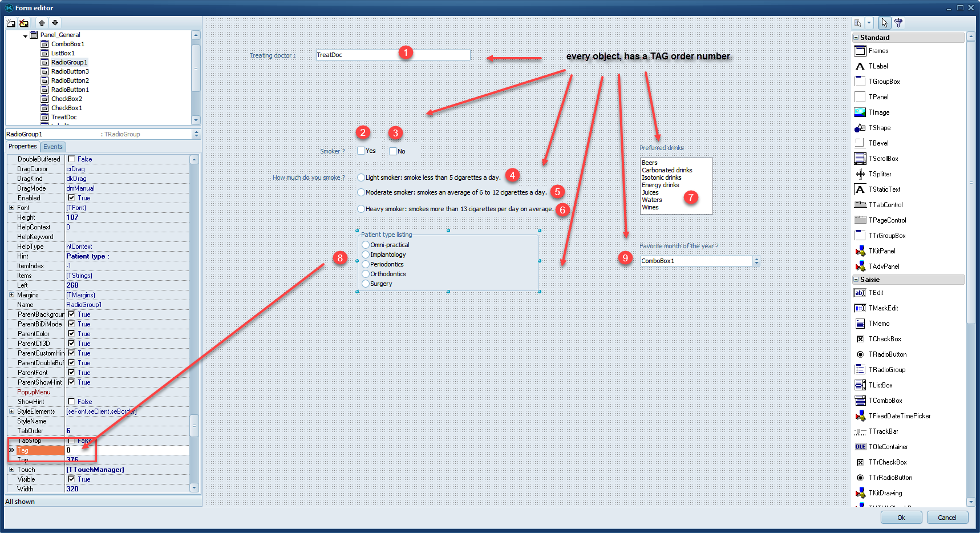Open the ComboBox1 dropdown on the form
This screenshot has height=533, width=980.
tap(756, 261)
